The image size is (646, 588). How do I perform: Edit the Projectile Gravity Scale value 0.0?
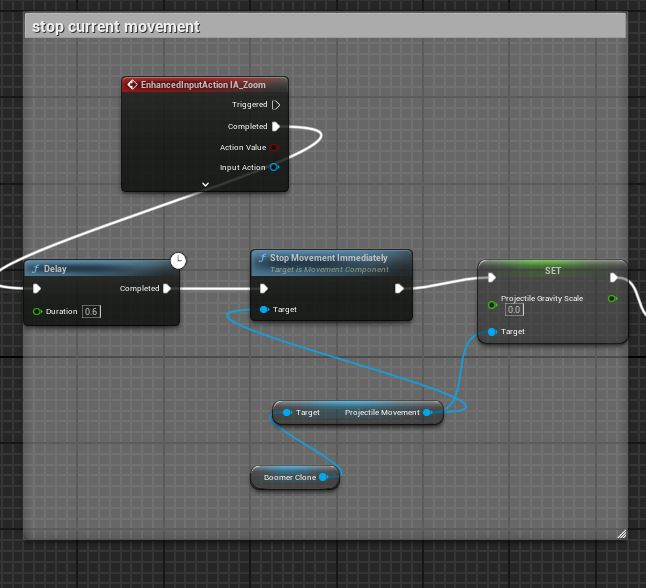[514, 310]
